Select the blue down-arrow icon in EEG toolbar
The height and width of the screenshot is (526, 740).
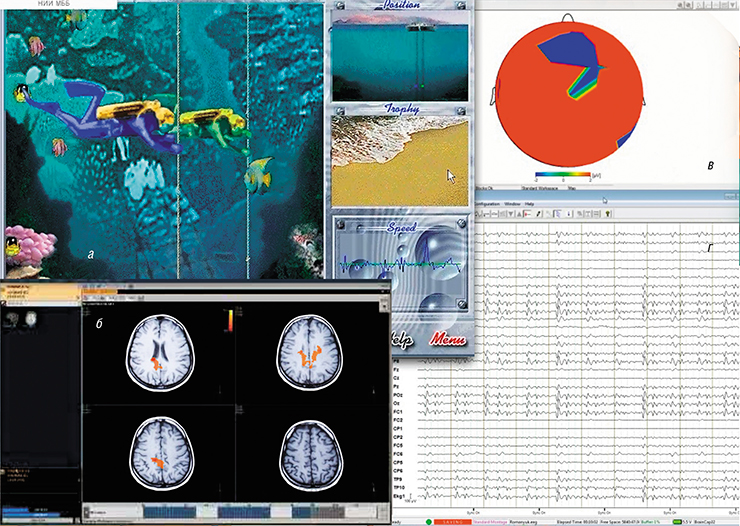[569, 214]
